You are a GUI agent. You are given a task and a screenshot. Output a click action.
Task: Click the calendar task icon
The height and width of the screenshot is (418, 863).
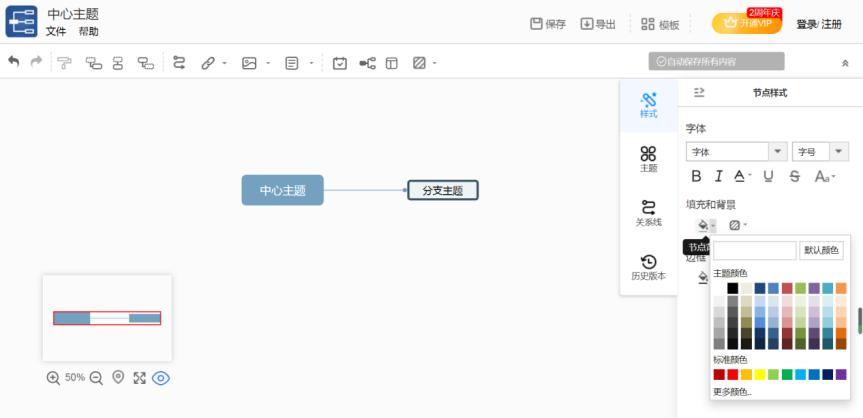[340, 63]
